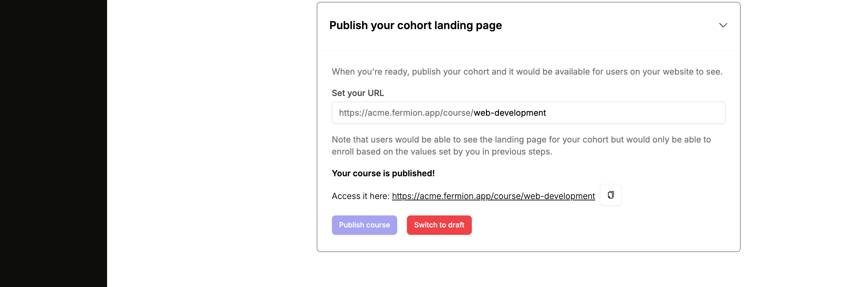This screenshot has height=287, width=868.
Task: Collapse the publish section with chevron
Action: [723, 25]
